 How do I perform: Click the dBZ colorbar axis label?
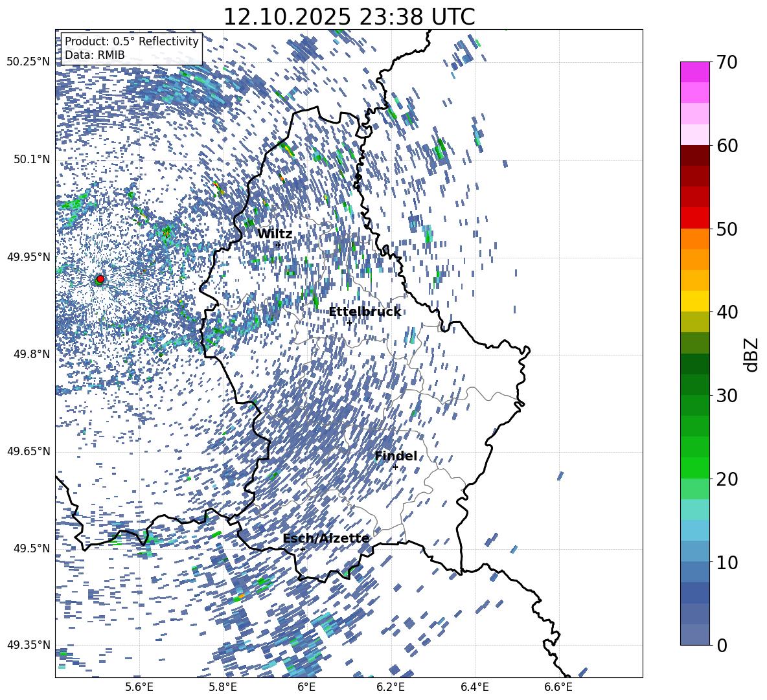751,354
